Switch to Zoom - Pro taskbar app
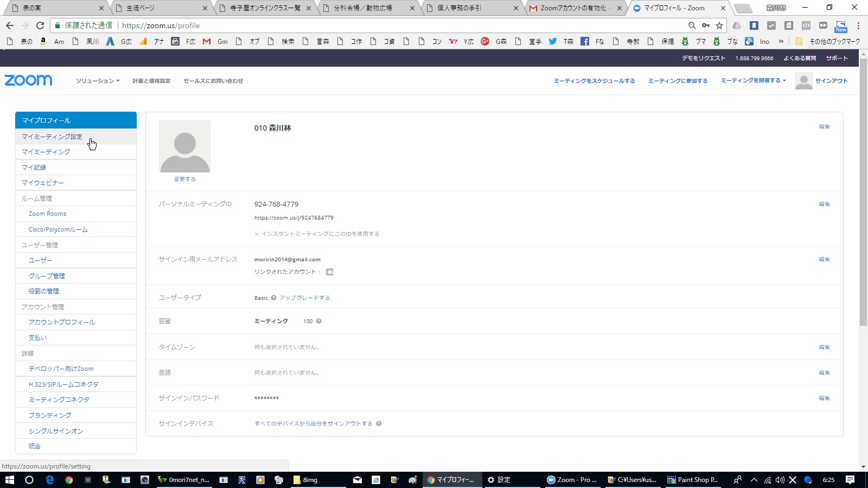Image resolution: width=868 pixels, height=488 pixels. pos(572,480)
